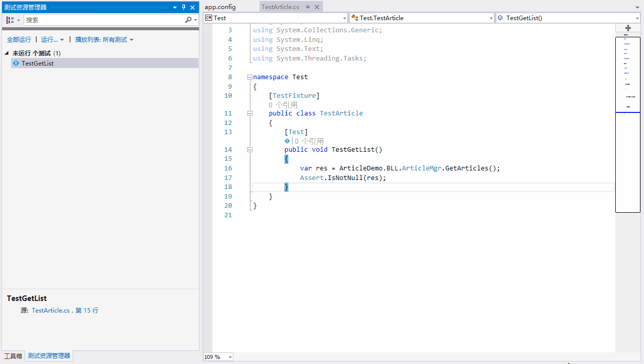Image resolution: width=644 pixels, height=364 pixels.
Task: Click the 全部运行 link
Action: tap(19, 39)
